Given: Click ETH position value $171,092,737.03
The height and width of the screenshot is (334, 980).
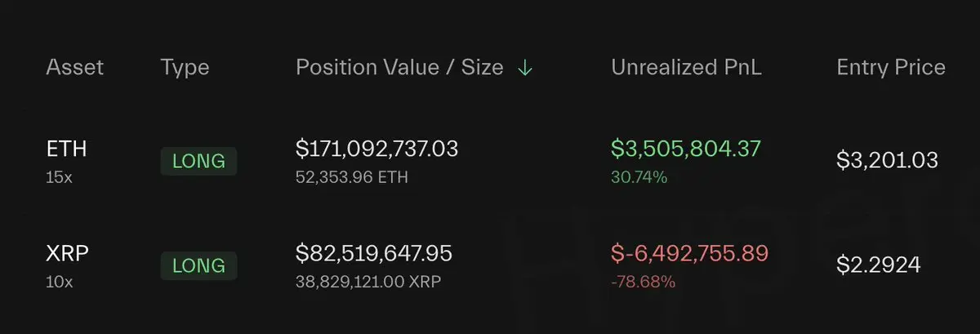Looking at the screenshot, I should click(376, 149).
